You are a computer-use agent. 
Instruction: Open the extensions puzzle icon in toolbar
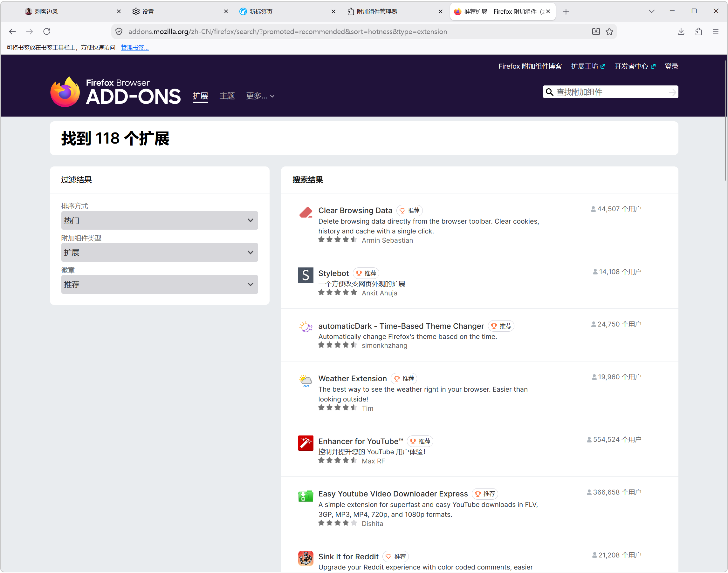coord(698,31)
